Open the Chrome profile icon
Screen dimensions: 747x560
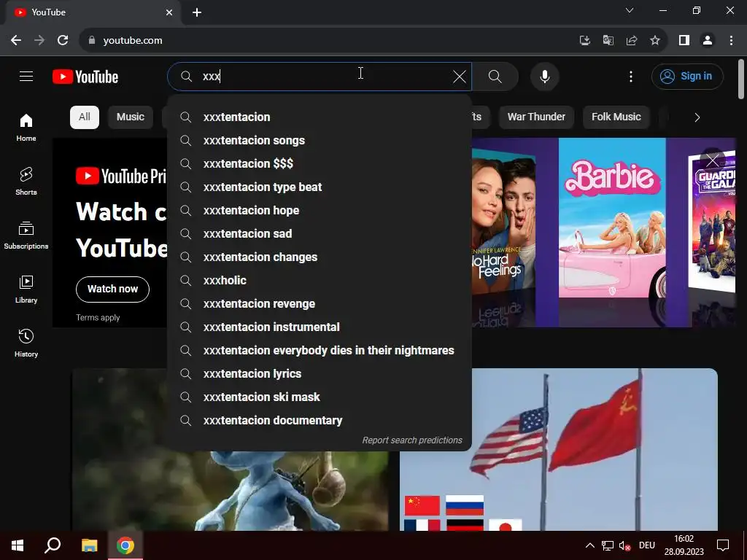coord(708,41)
